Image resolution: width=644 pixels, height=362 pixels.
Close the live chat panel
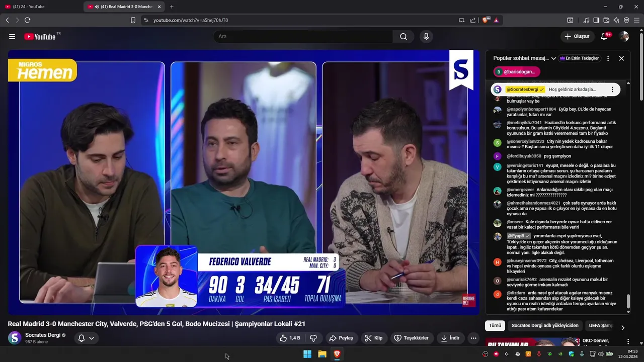621,58
